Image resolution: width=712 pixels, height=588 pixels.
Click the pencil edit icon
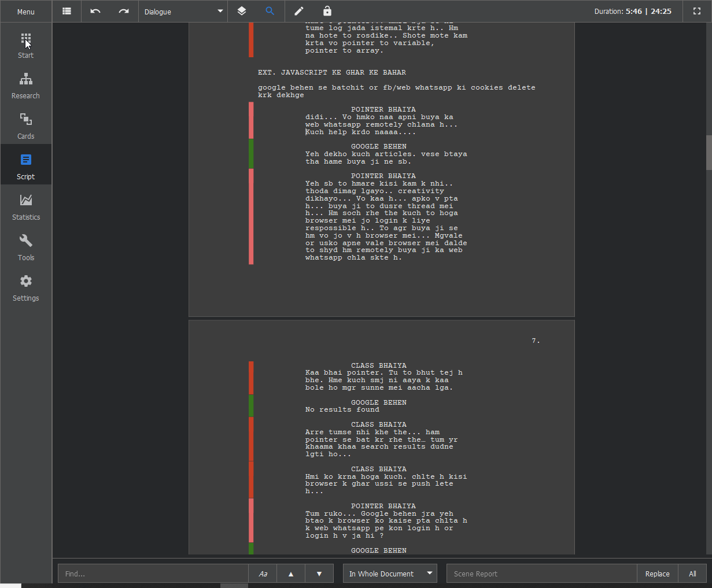click(298, 11)
